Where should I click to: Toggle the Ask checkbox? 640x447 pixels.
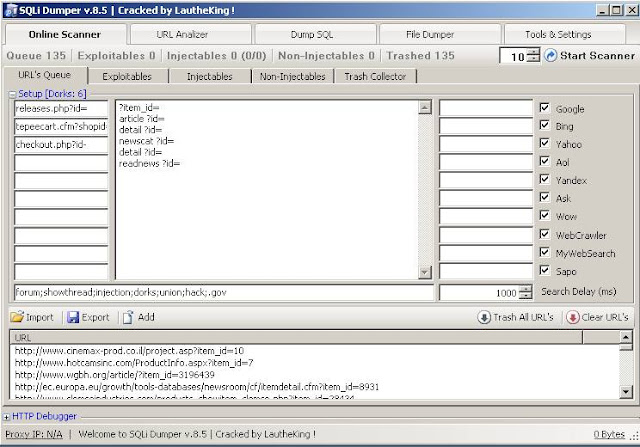[544, 197]
